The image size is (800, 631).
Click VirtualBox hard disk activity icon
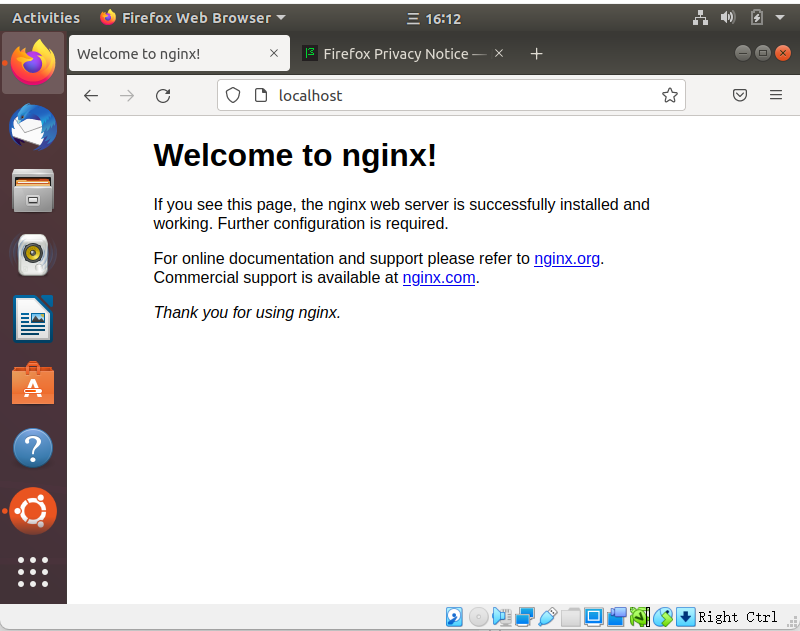[x=454, y=617]
